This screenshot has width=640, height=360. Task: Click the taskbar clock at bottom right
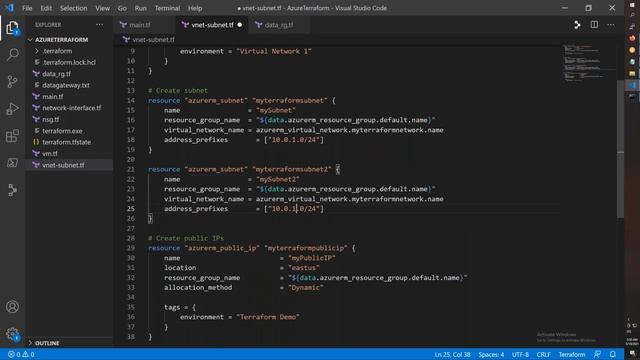(x=632, y=342)
